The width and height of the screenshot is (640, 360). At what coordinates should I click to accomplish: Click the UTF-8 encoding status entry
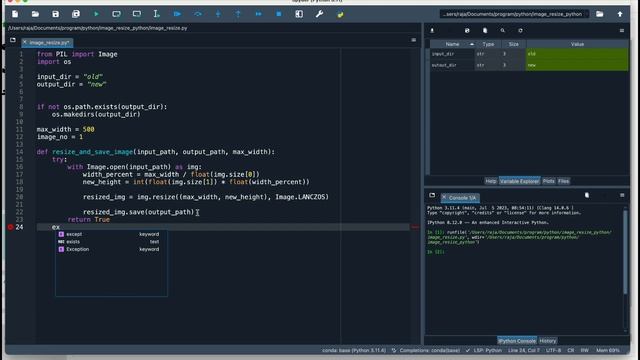click(553, 350)
